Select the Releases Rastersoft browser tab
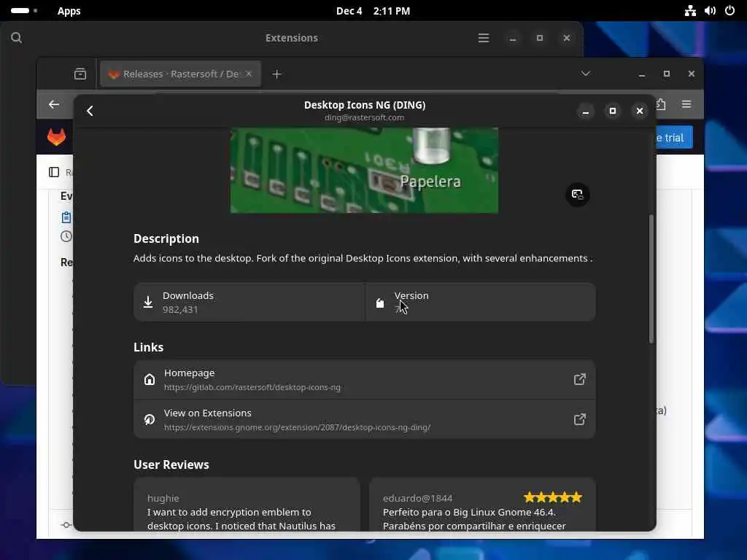 [x=181, y=74]
